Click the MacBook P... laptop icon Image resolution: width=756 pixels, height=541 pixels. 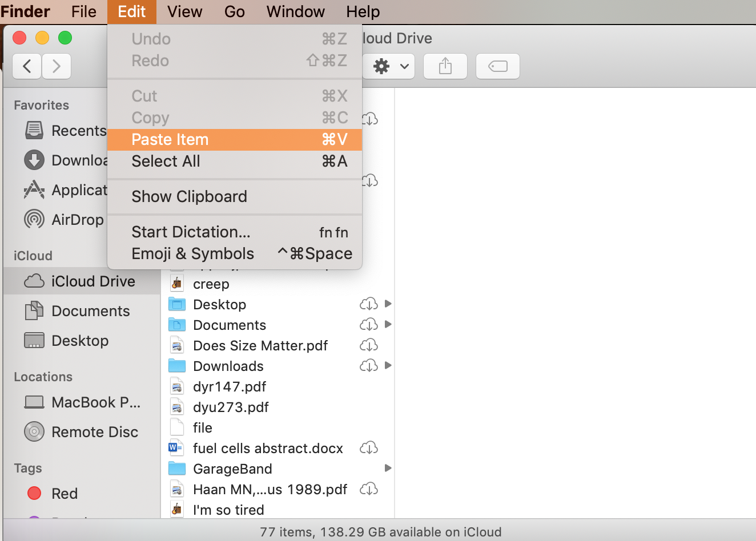coord(34,402)
